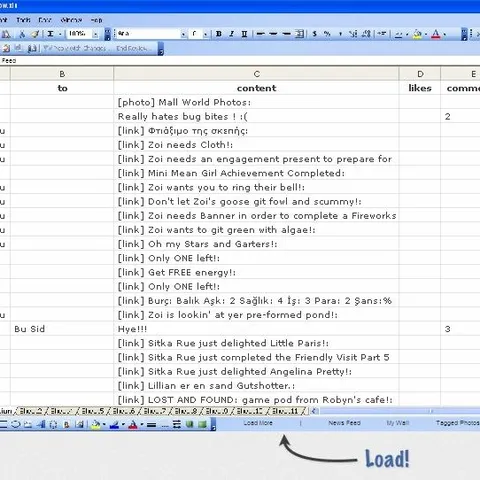Click the Currency style dollar icon
480x480 pixels.
314,34
